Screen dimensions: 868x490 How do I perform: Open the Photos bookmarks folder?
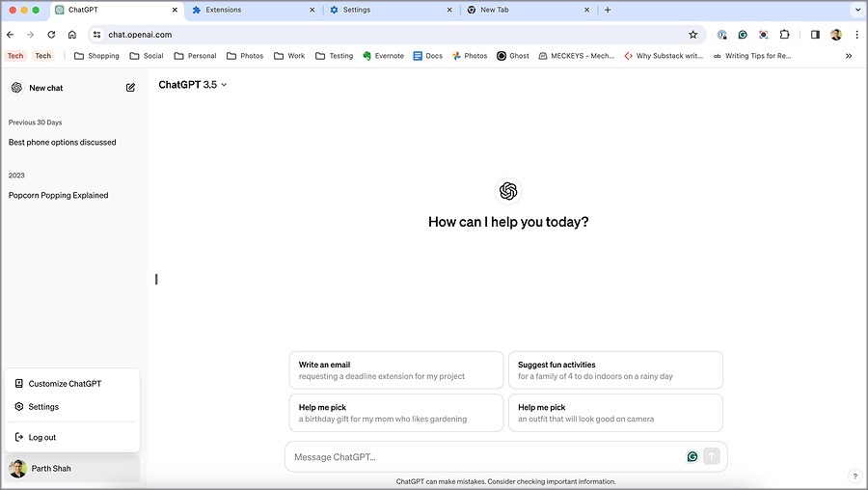(245, 56)
